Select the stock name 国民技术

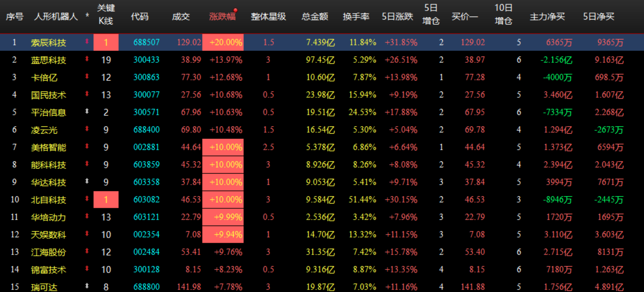(48, 95)
